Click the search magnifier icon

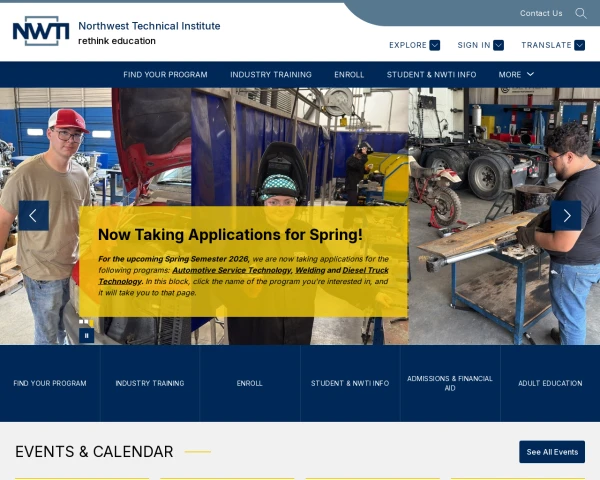tap(581, 13)
